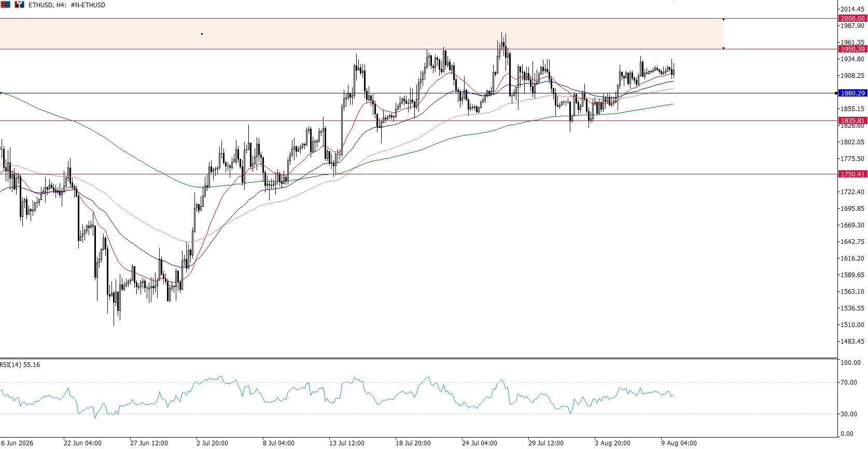Image resolution: width=868 pixels, height=449 pixels.
Task: Click the blue 1880.29 price label
Action: click(852, 93)
